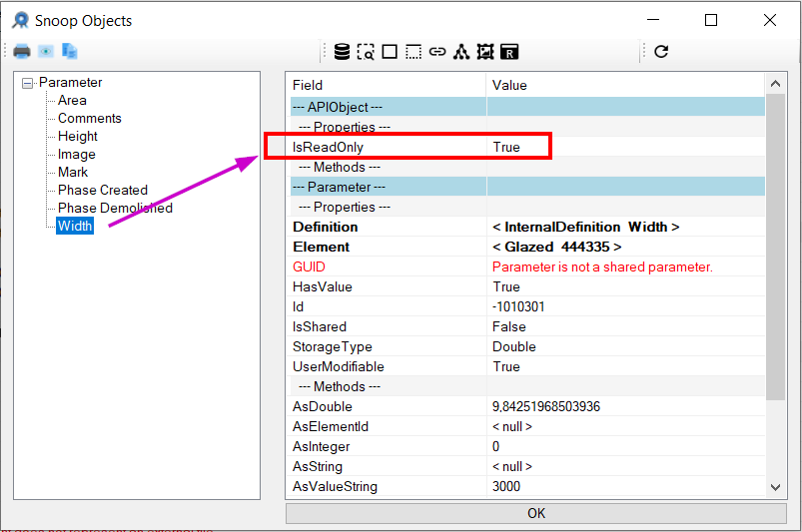
Task: Click the refresh icon
Action: coord(661,51)
